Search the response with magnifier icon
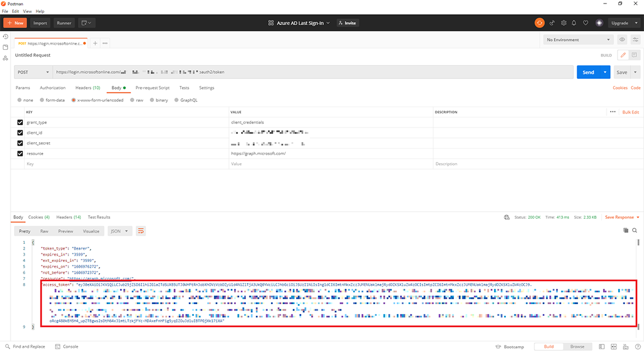Screen dimensions: 644x352 (635, 230)
